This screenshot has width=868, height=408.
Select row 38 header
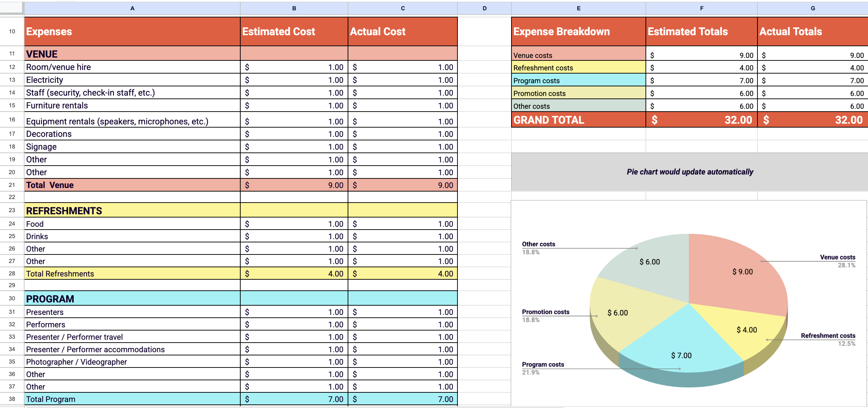[12, 399]
